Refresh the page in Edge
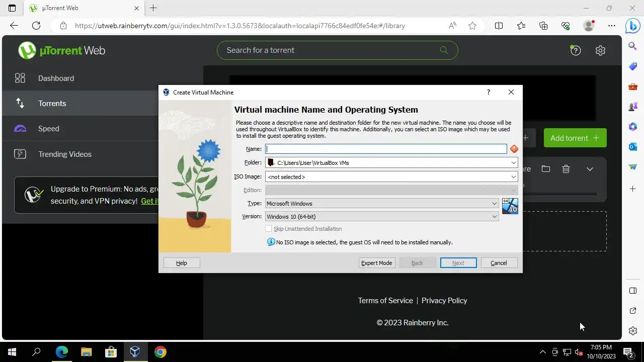This screenshot has height=362, width=644. [x=36, y=26]
